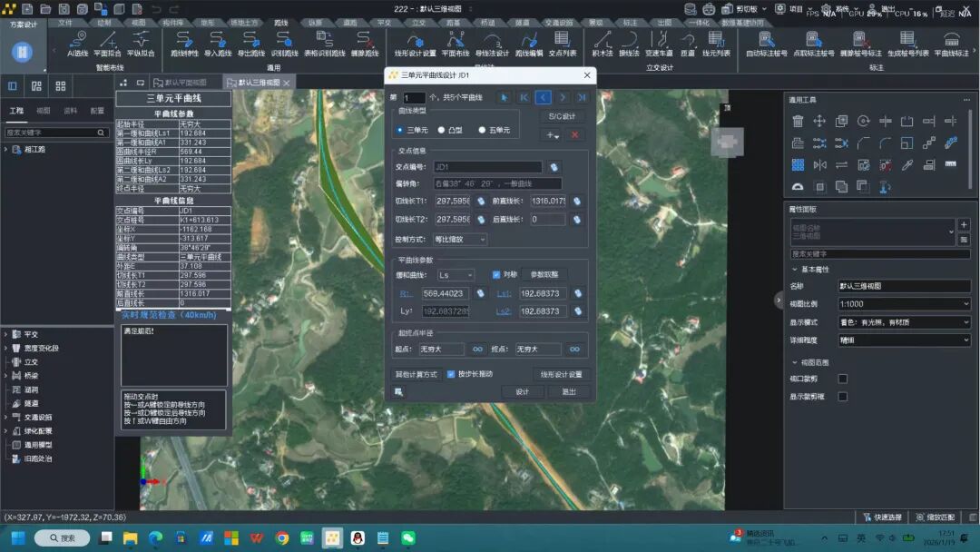Image resolution: width=980 pixels, height=552 pixels.
Task: Open 线形设计设置 in the ribbon
Action: point(415,44)
